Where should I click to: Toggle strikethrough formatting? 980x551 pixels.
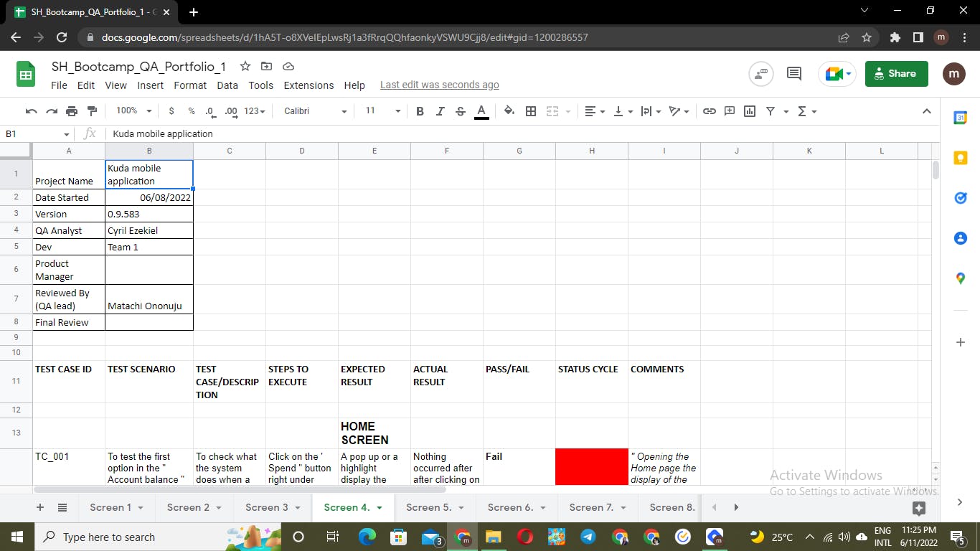pos(461,111)
